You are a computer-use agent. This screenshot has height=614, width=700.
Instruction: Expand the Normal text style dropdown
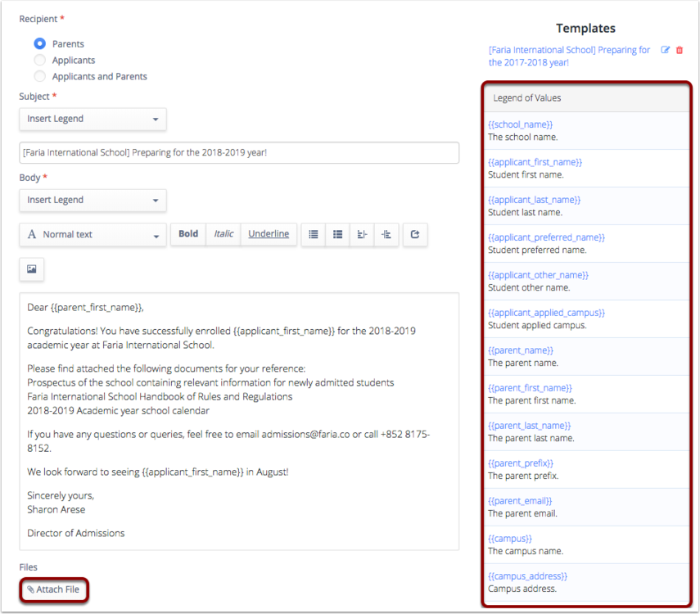93,235
